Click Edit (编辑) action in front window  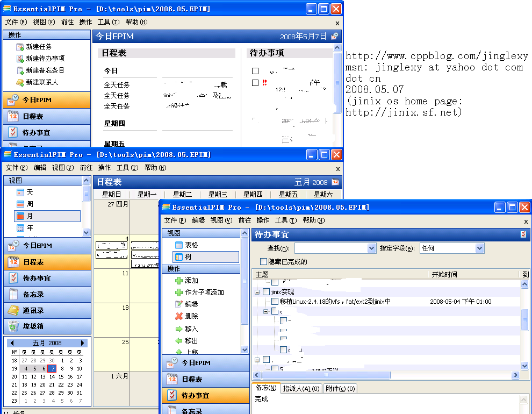coord(186,304)
